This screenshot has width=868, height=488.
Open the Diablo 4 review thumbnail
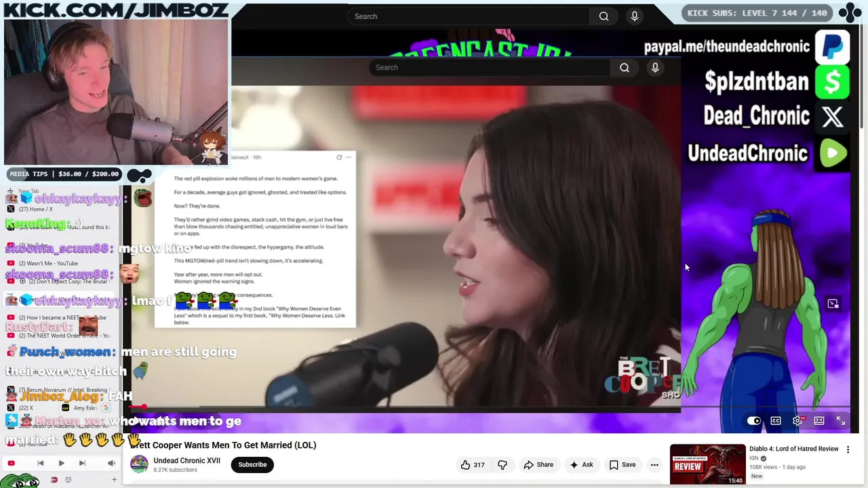(707, 464)
